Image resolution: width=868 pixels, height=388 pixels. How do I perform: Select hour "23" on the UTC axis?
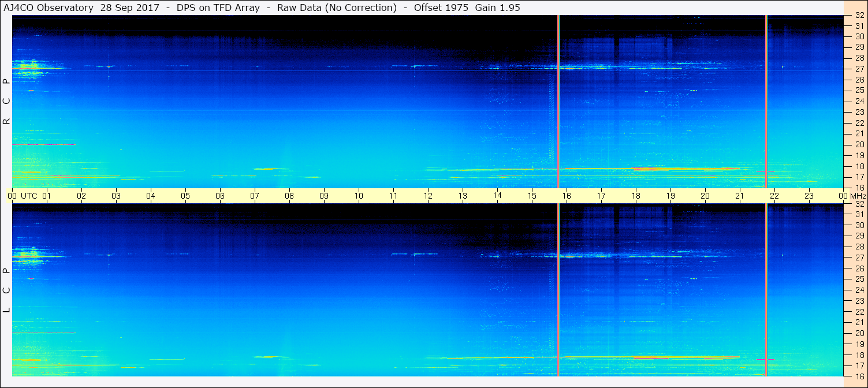point(809,196)
